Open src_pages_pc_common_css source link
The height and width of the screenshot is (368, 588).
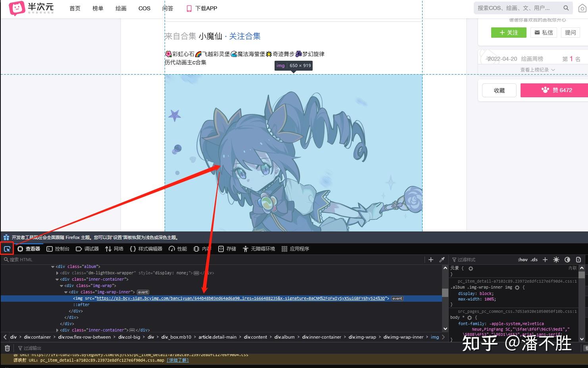pos(517,311)
